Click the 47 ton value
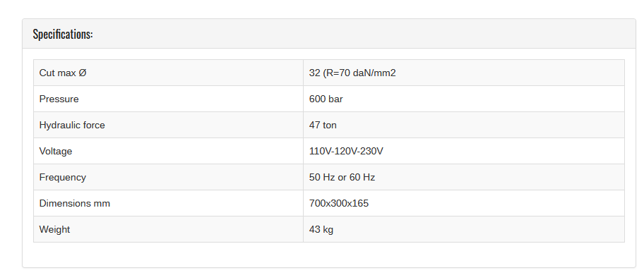Viewport: 644px width, 275px height. (x=323, y=125)
